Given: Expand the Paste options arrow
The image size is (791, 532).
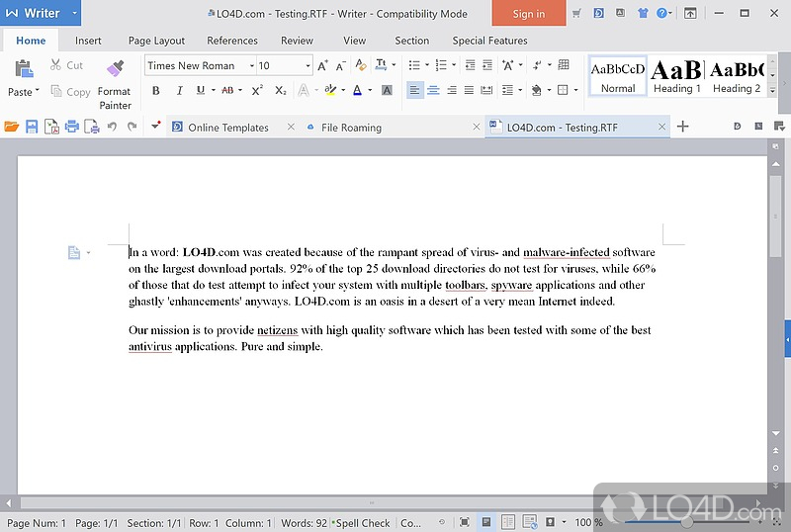Looking at the screenshot, I should click(38, 92).
